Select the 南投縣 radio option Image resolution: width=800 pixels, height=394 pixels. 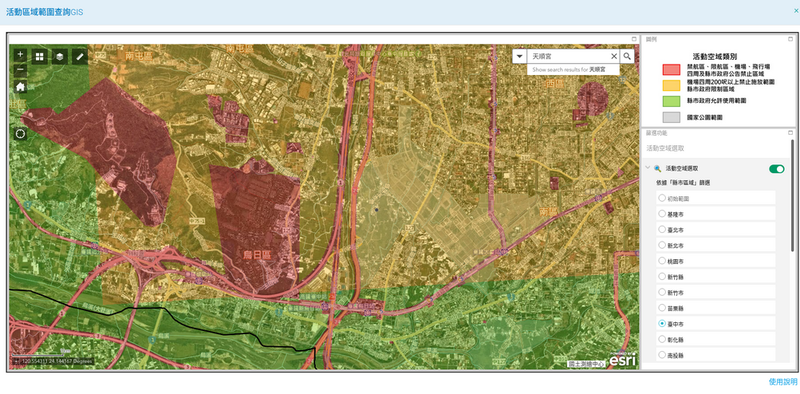point(662,354)
